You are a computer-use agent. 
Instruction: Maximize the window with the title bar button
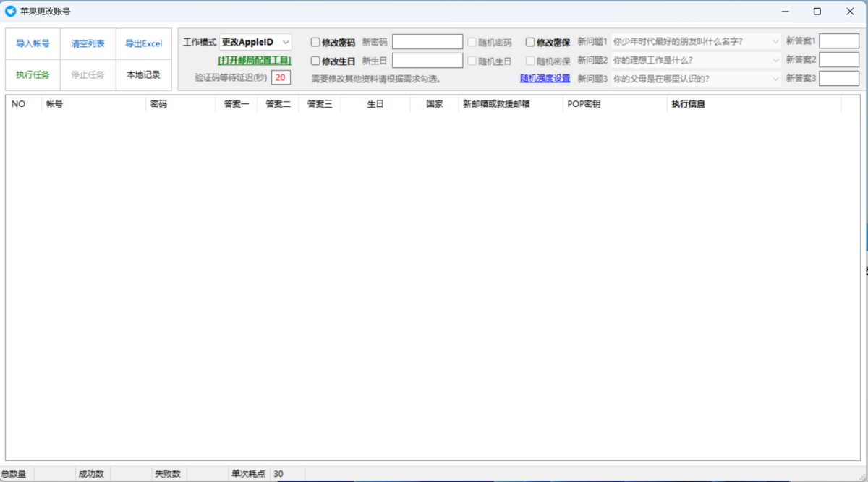click(x=817, y=12)
